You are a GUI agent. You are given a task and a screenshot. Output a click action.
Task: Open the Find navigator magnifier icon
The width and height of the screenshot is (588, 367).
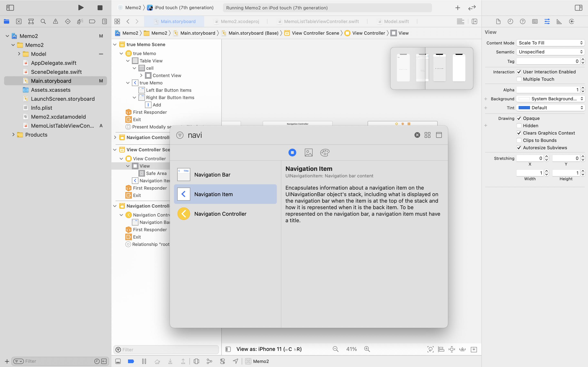click(43, 21)
